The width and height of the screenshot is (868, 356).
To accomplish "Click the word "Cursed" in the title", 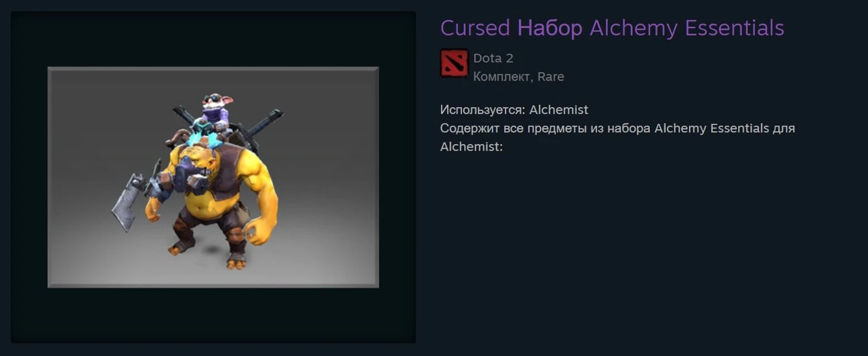I will tap(475, 28).
